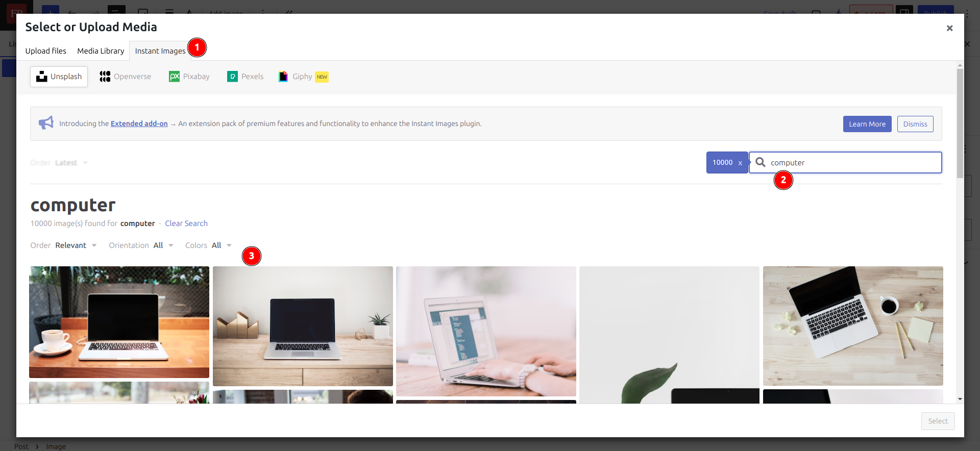This screenshot has height=451, width=980.
Task: Click the Learn More button
Action: [867, 124]
